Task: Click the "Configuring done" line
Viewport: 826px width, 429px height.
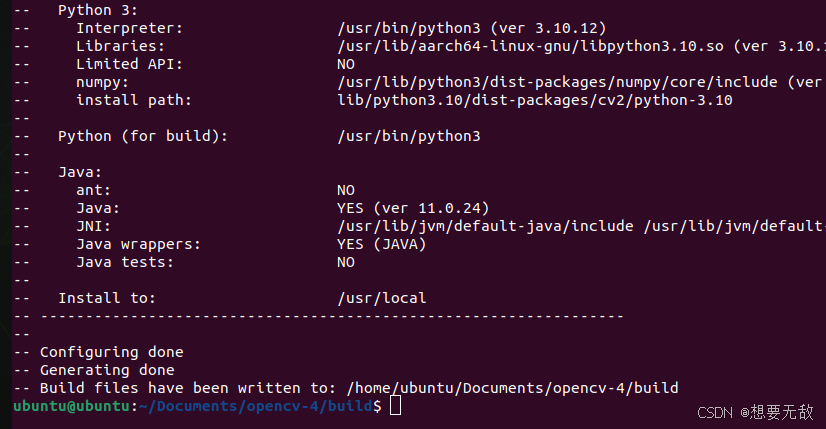Action: coord(111,352)
